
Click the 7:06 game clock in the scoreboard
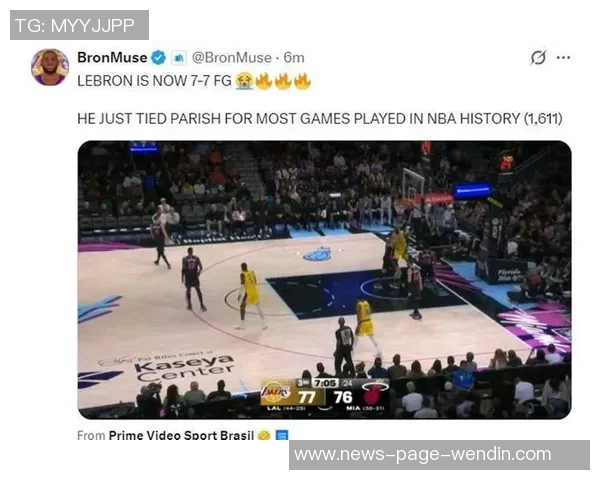coord(325,383)
